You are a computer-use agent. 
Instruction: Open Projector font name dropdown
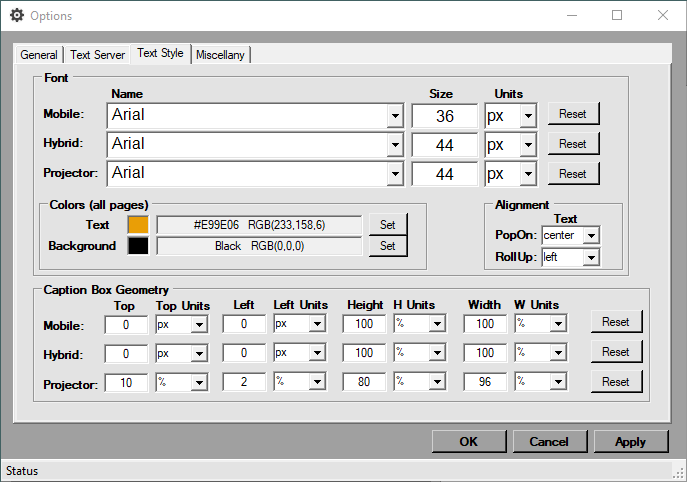395,174
